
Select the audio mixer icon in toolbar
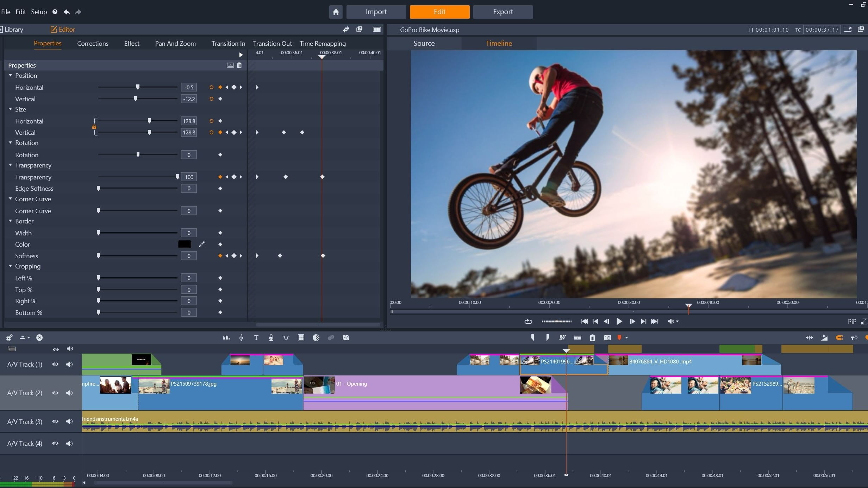click(x=226, y=338)
